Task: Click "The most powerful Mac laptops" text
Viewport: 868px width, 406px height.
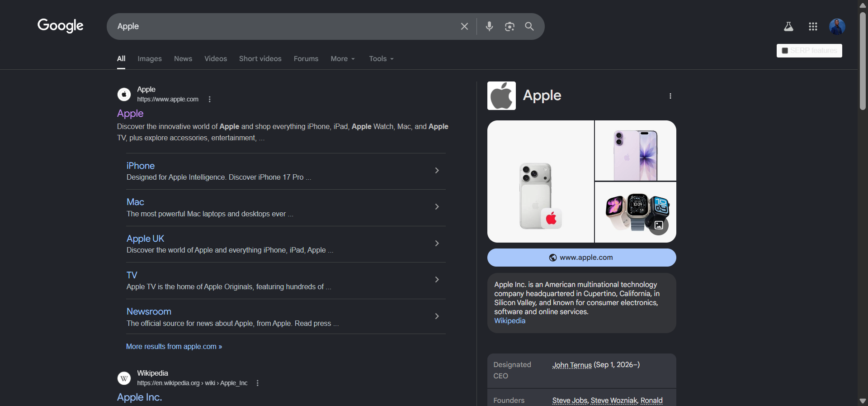Action: (210, 214)
